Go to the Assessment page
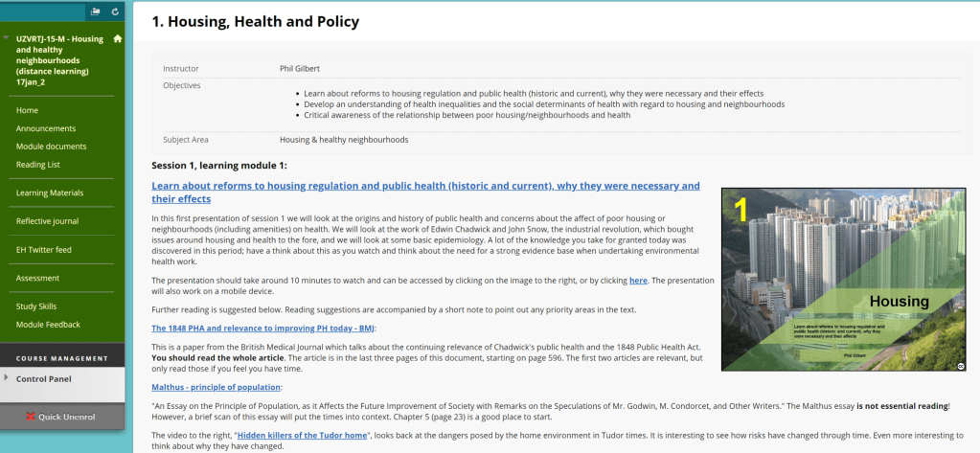Screen dimensions: 980x453 click(x=37, y=278)
